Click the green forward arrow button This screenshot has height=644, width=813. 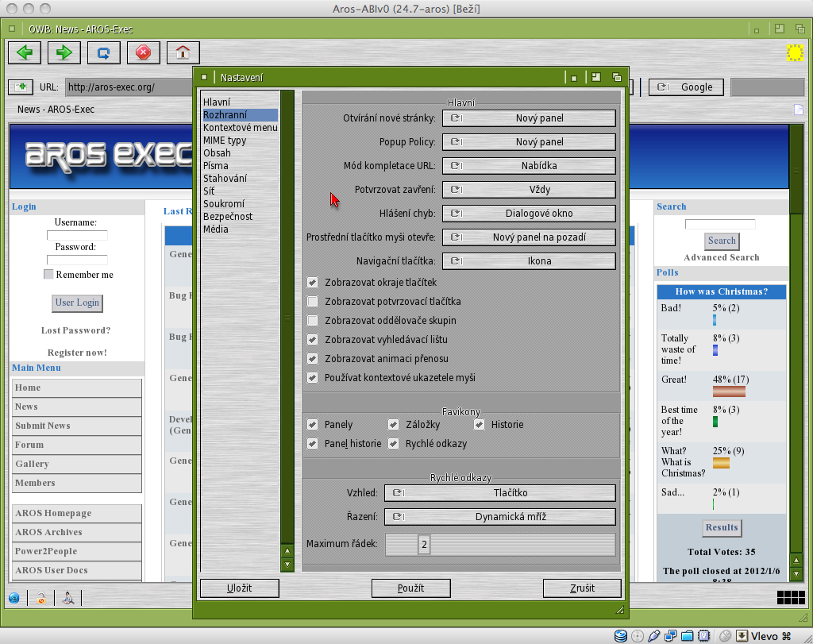64,53
